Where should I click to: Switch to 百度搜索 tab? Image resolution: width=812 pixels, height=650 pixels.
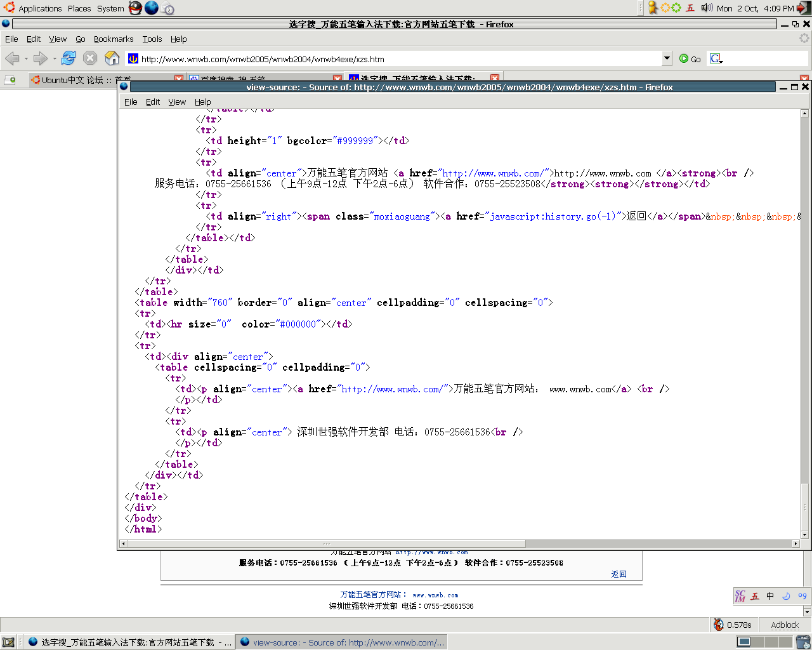pyautogui.click(x=265, y=79)
